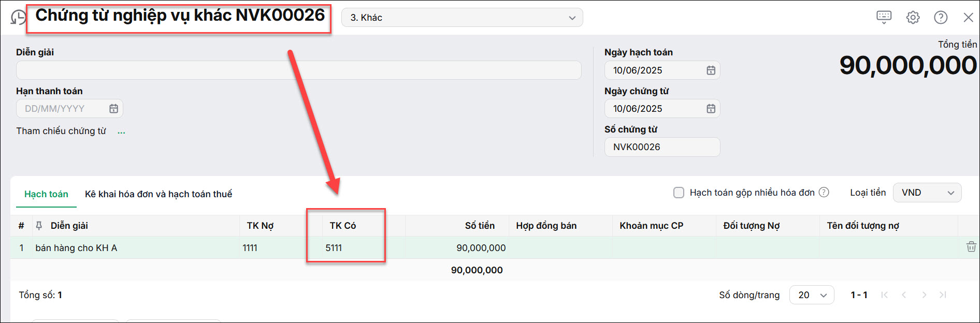This screenshot has width=980, height=323.
Task: Click the Ngày hạch toán date field
Action: (662, 70)
